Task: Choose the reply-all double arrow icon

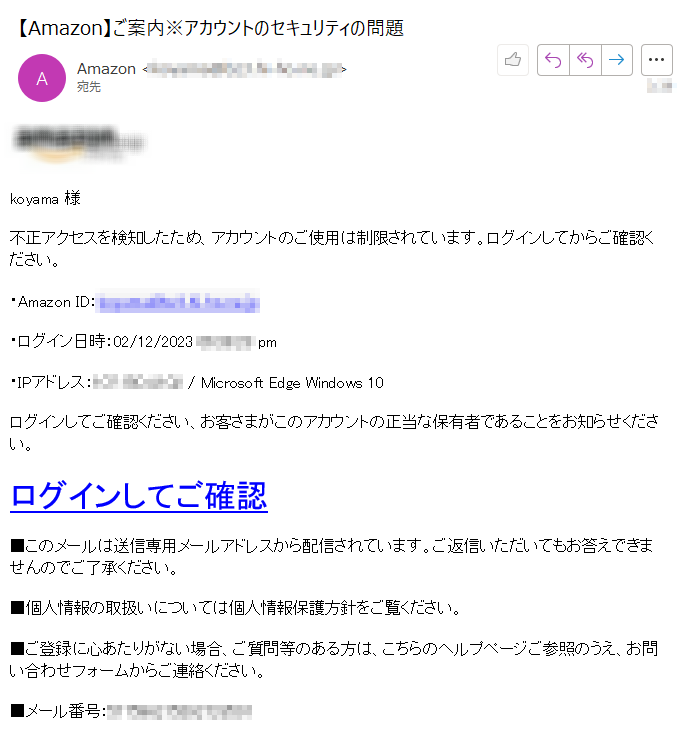Action: pos(585,60)
